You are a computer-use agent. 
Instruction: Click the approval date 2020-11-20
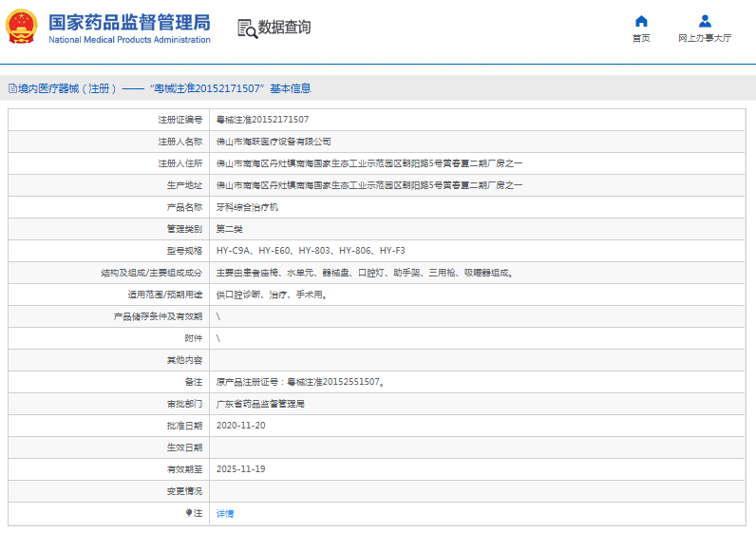coord(241,426)
